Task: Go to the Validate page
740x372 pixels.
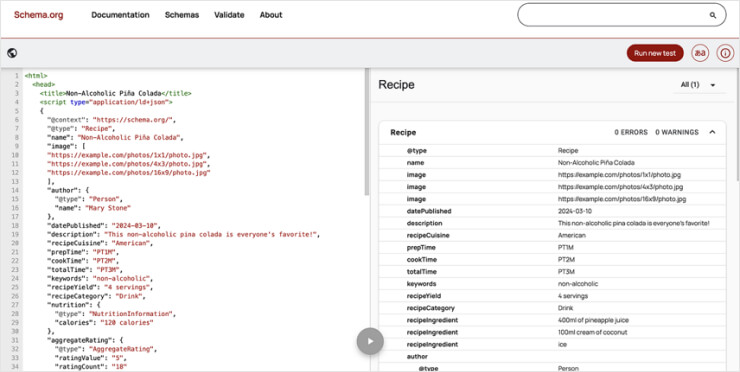Action: (x=229, y=15)
